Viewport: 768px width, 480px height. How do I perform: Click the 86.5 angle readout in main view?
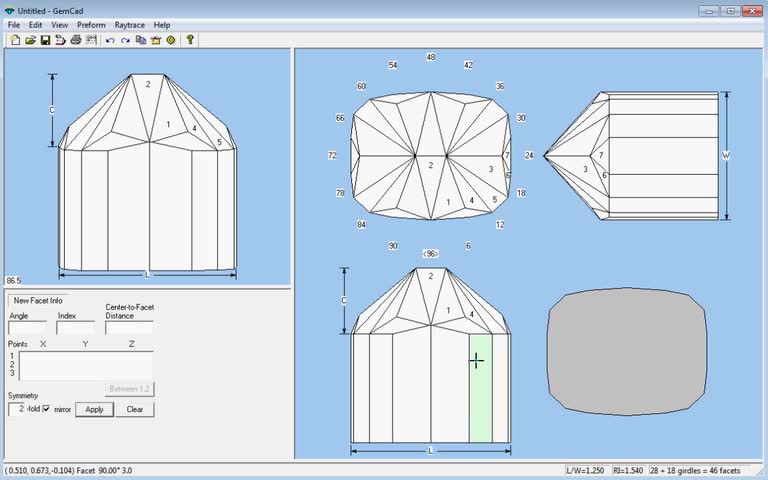click(14, 281)
